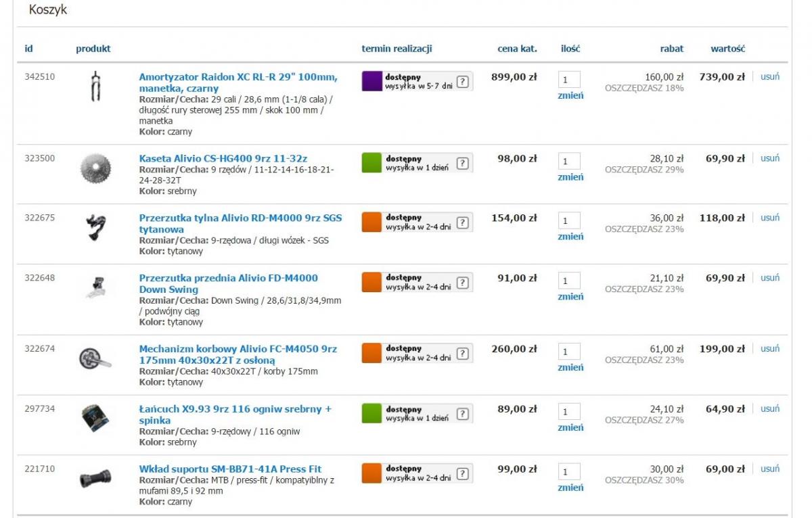Click orange availability swatch for Przerzutka tylna

click(372, 222)
